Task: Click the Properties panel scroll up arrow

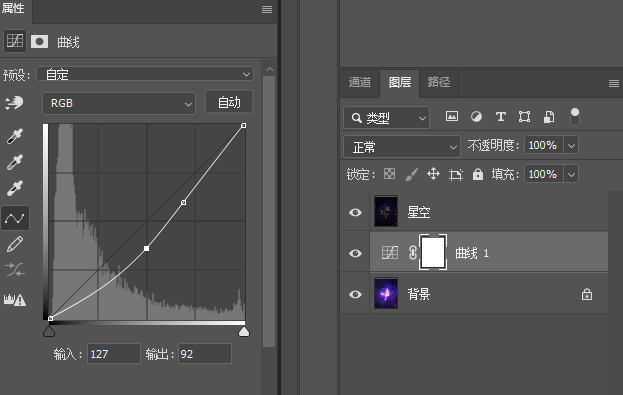Action: pos(270,69)
